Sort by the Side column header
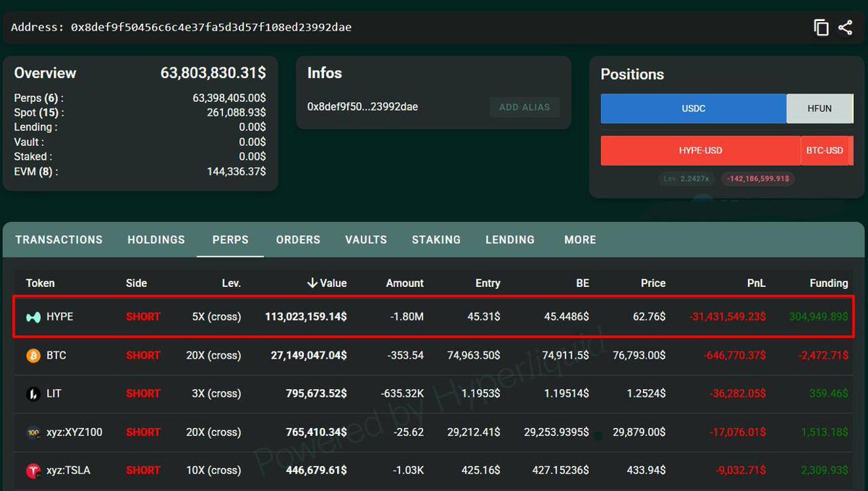The height and width of the screenshot is (491, 868). click(136, 283)
